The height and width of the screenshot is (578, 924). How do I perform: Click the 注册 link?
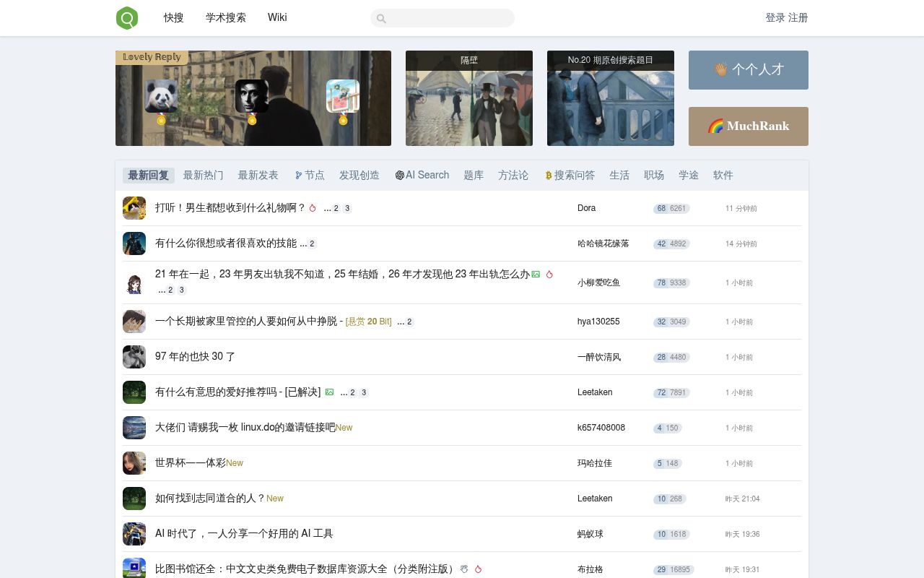point(798,18)
